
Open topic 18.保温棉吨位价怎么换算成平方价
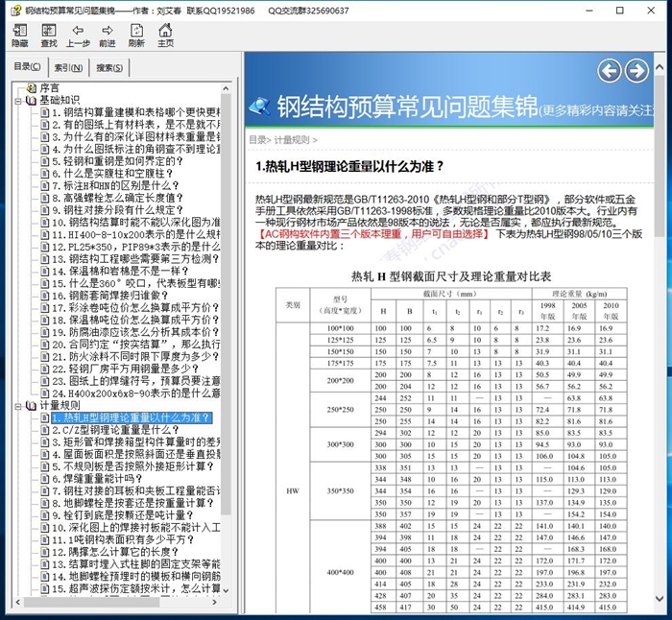click(135, 320)
